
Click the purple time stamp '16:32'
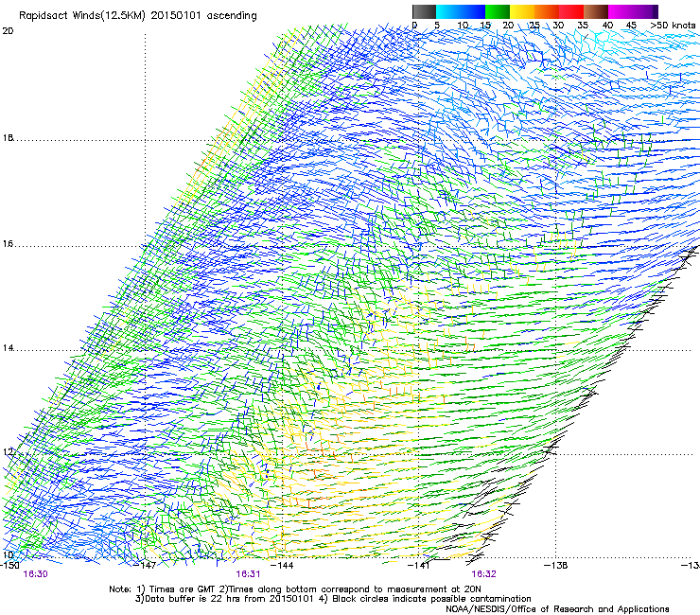pyautogui.click(x=484, y=574)
